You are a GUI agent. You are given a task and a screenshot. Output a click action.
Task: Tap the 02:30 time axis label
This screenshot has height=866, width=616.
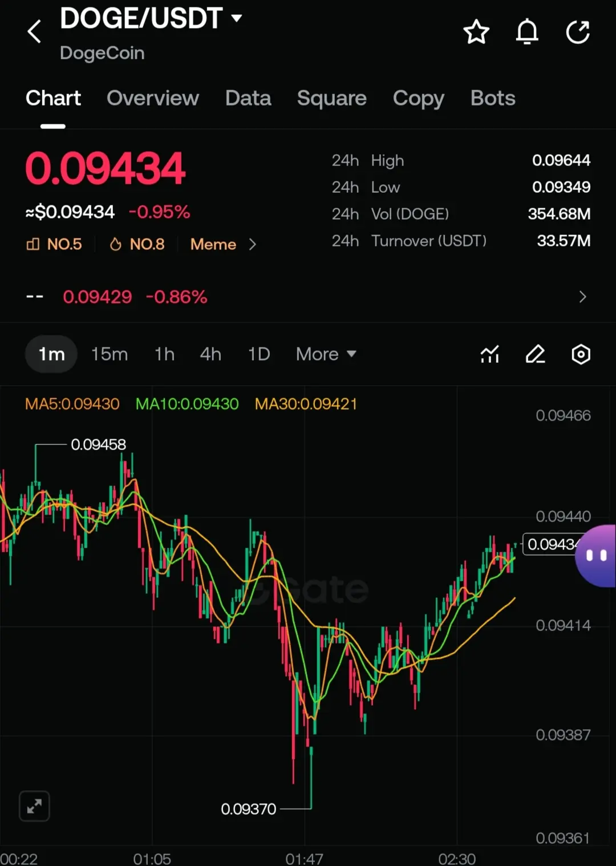[x=457, y=859]
